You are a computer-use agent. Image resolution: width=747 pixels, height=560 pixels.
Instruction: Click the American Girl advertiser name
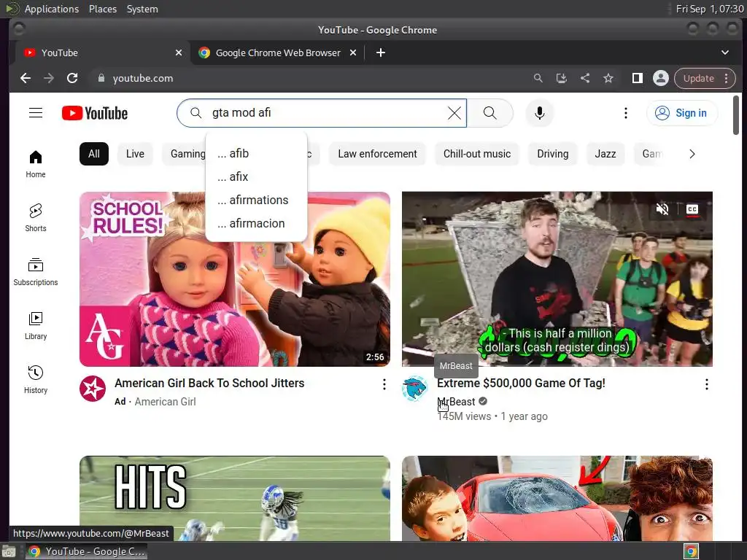(165, 402)
